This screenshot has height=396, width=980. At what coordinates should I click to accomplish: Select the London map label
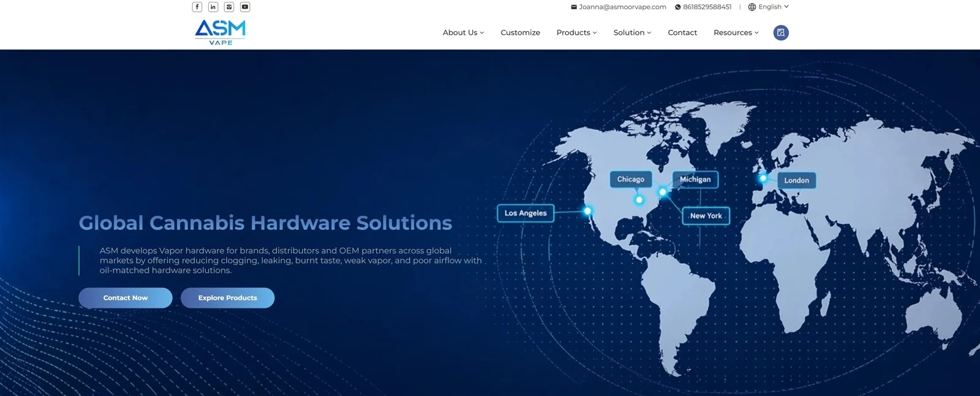tap(796, 180)
